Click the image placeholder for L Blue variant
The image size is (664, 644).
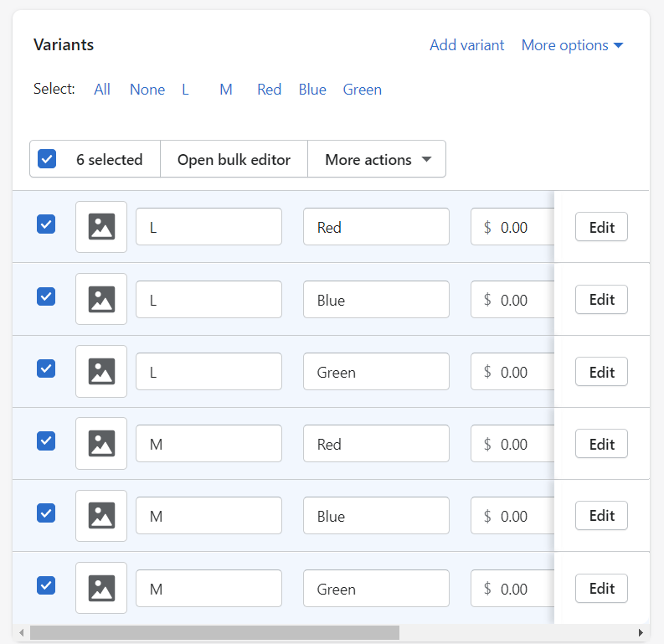(101, 299)
